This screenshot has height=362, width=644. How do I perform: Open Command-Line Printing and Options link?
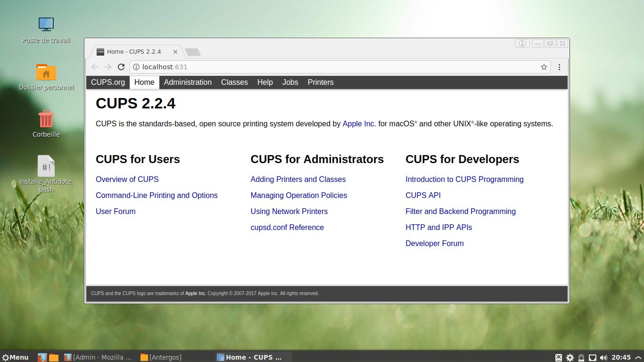click(157, 195)
